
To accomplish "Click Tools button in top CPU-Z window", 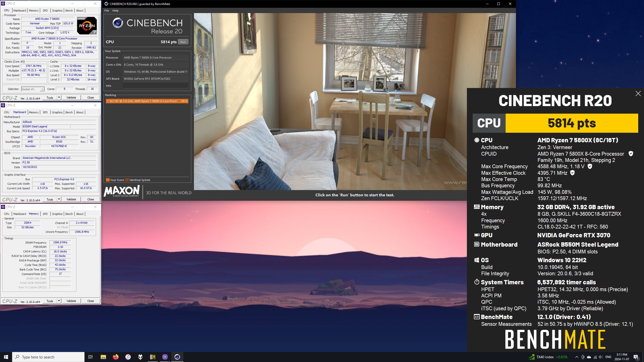I will point(50,98).
